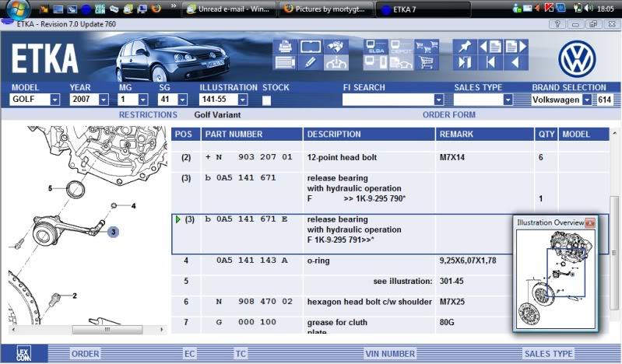This screenshot has height=364, width=622.
Task: Open the binoculars search tool
Action: 336,47
